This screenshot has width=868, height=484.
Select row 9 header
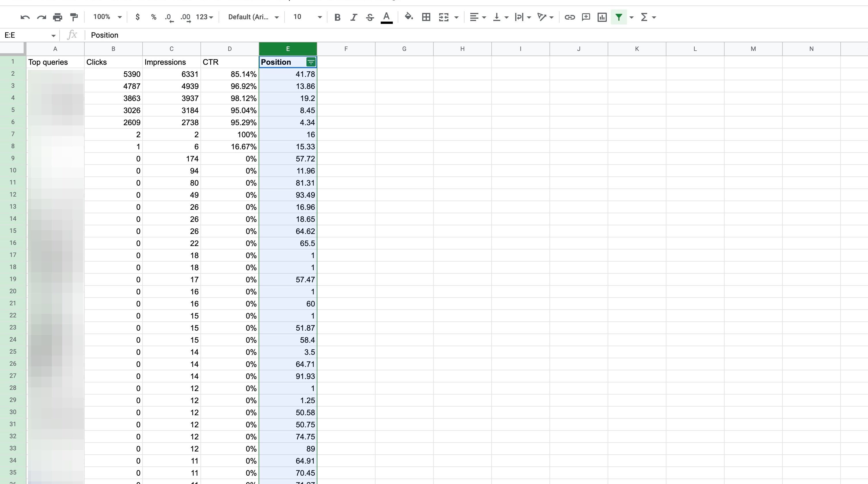pyautogui.click(x=13, y=158)
